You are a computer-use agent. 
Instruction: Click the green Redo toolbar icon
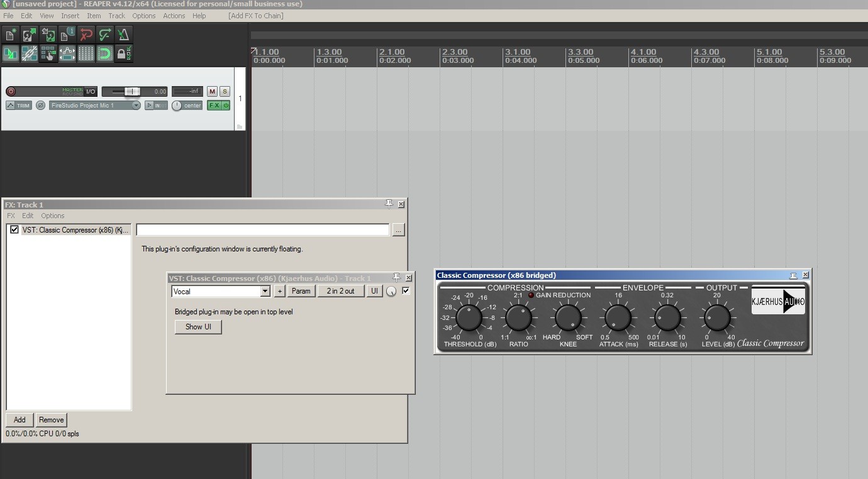pyautogui.click(x=105, y=35)
